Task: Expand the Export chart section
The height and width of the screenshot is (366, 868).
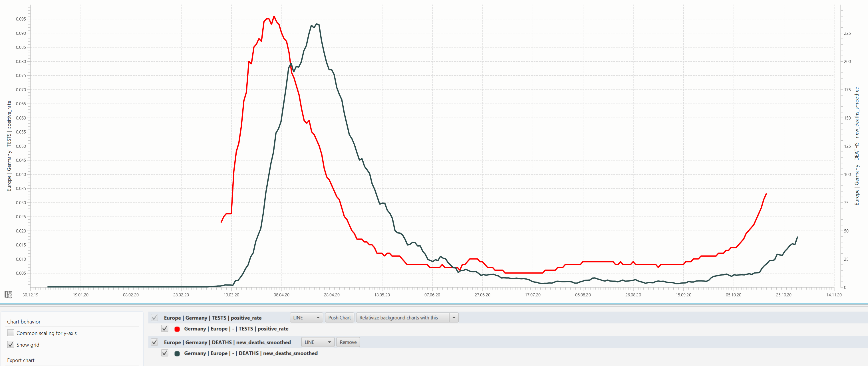Action: (21, 360)
